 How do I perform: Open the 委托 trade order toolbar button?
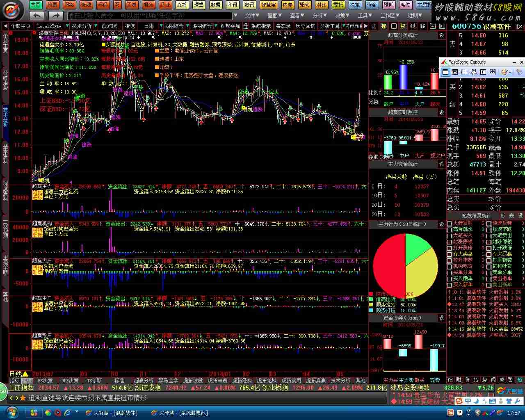pos(338,5)
